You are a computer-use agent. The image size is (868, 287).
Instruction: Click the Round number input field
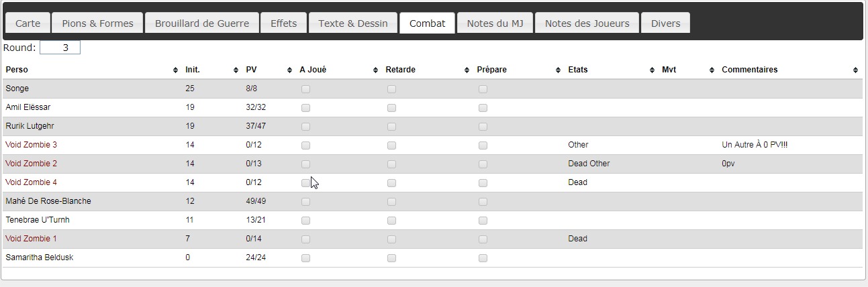pos(60,48)
